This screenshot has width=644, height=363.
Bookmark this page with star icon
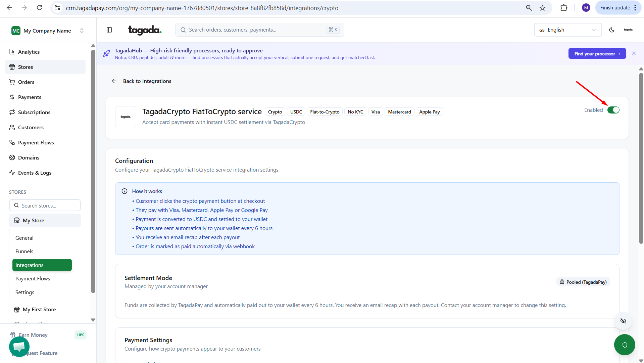[x=542, y=8]
